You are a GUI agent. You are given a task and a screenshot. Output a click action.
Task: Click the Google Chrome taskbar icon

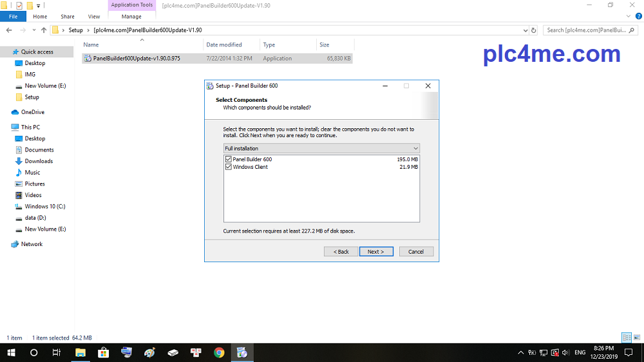coord(219,352)
